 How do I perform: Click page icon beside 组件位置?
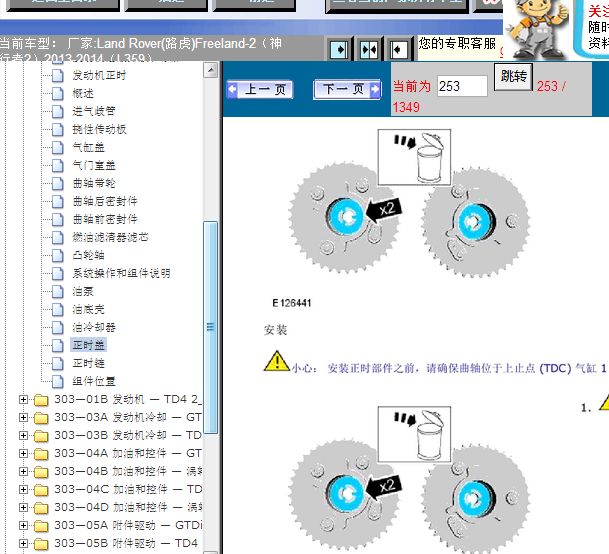pos(57,381)
